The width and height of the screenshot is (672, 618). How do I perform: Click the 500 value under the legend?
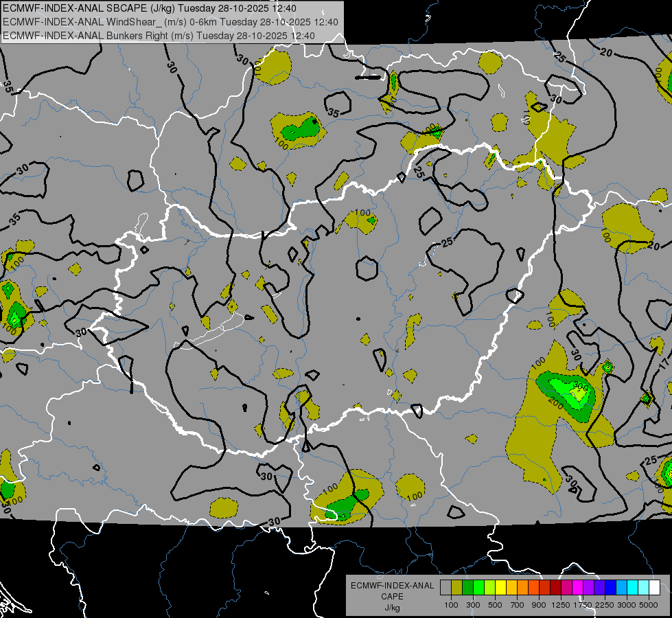click(x=495, y=605)
